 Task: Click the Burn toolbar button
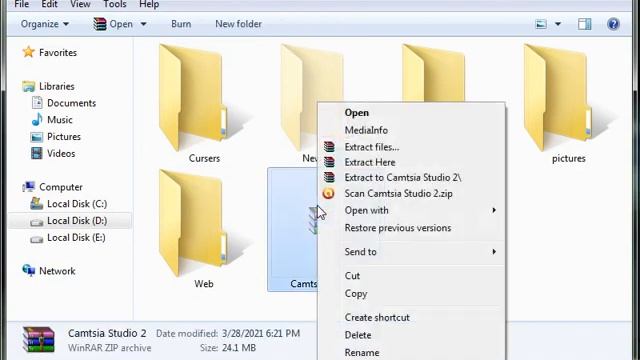tap(181, 24)
